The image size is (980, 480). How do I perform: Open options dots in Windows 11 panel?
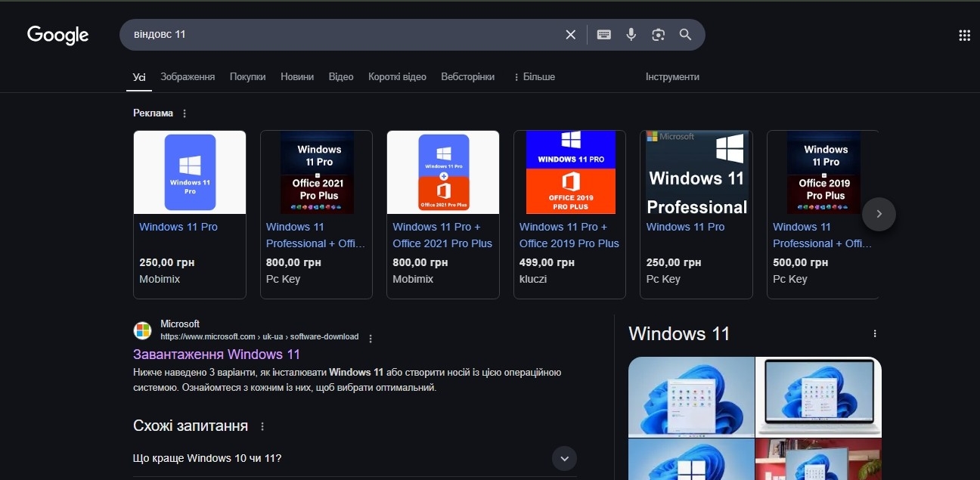tap(875, 333)
